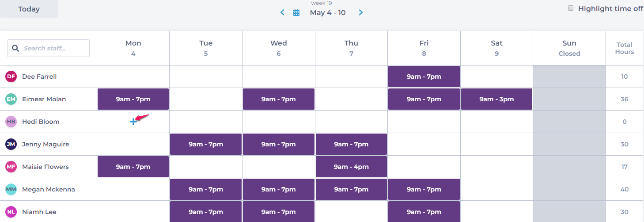The height and width of the screenshot is (222, 644).
Task: Select the Mon 4 column header
Action: pyautogui.click(x=133, y=48)
